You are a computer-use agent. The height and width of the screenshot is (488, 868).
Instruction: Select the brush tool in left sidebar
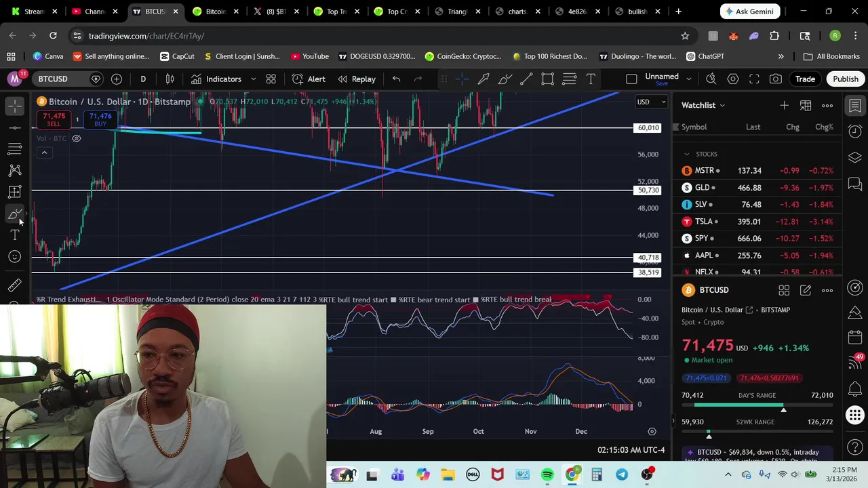[x=14, y=214]
